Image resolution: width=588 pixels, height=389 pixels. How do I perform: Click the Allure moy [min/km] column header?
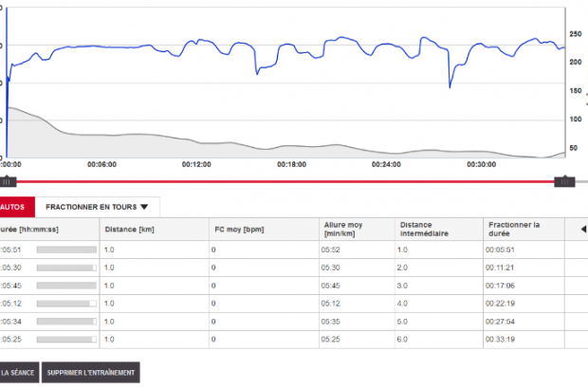pyautogui.click(x=342, y=229)
